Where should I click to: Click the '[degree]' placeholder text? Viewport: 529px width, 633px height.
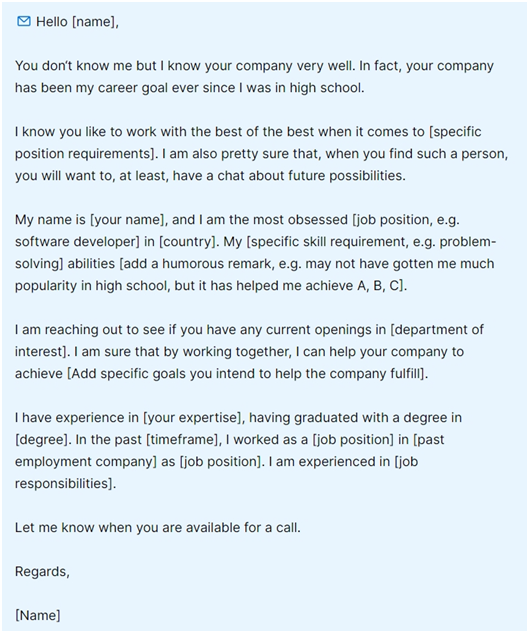coord(42,440)
